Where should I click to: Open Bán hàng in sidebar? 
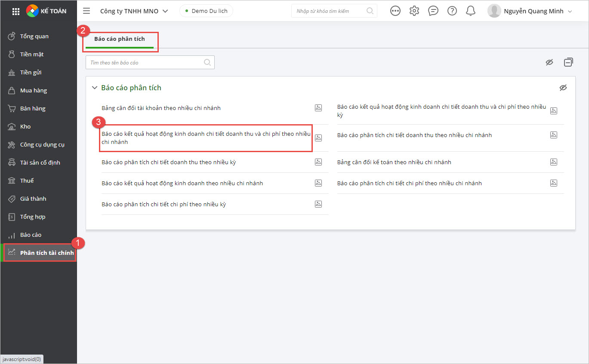[x=39, y=108]
